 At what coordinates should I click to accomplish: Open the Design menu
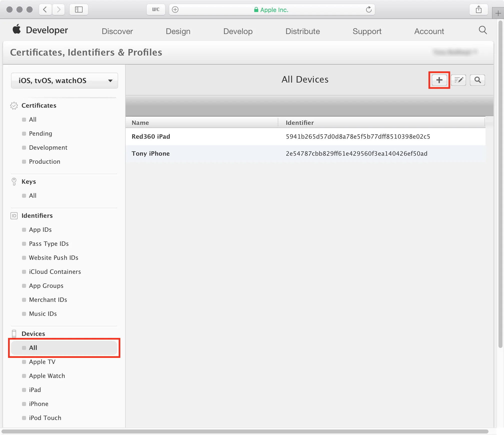coord(178,31)
